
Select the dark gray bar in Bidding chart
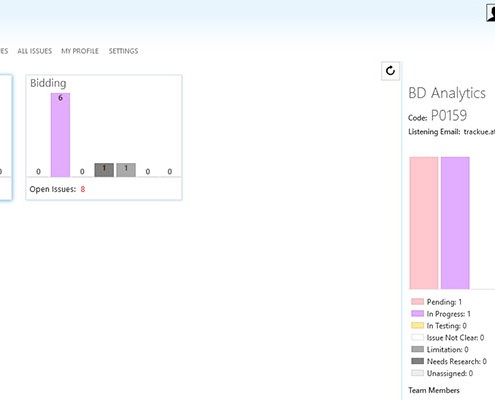click(104, 170)
